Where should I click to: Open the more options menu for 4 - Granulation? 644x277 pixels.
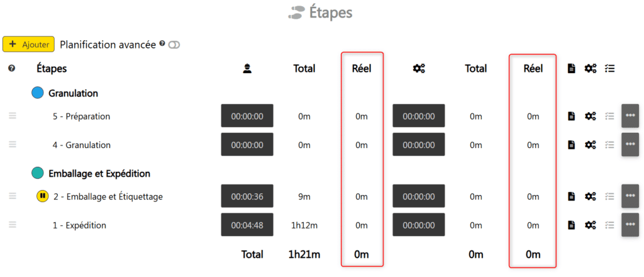click(630, 145)
